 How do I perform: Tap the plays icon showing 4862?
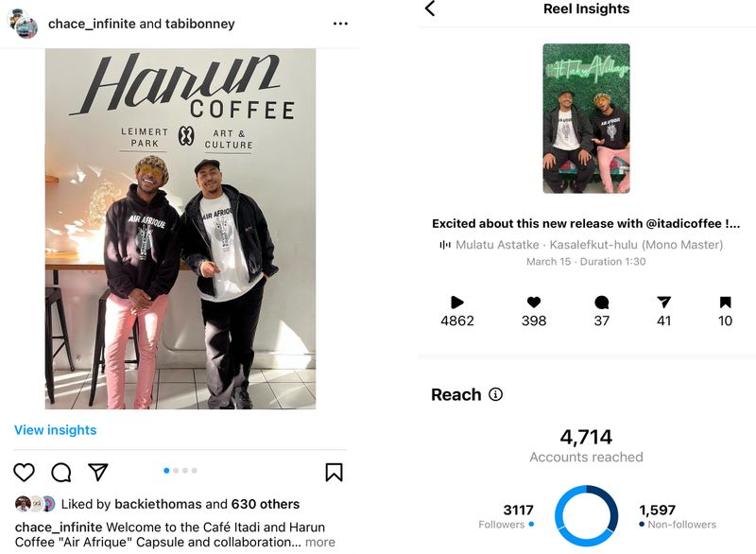(457, 303)
